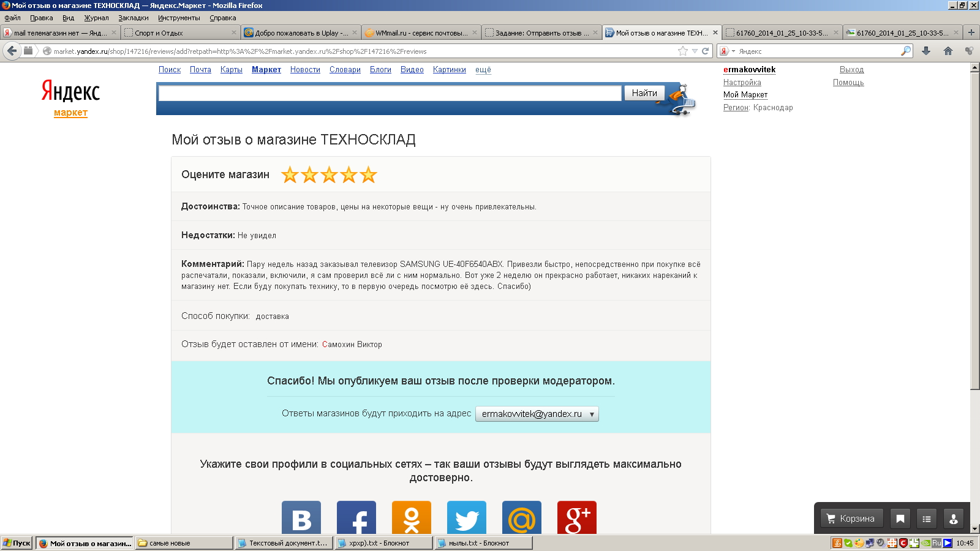The image size is (980, 551).
Task: Click the Twitter social profile icon
Action: tap(467, 518)
